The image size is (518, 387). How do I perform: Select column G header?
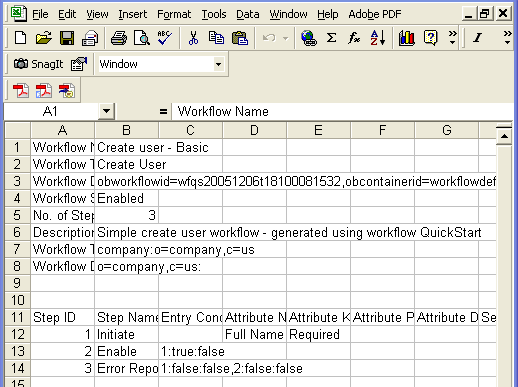pos(447,130)
